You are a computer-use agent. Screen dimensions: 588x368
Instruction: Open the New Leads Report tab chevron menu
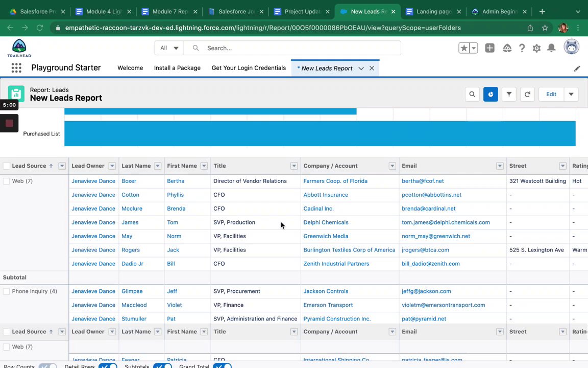[x=361, y=68]
